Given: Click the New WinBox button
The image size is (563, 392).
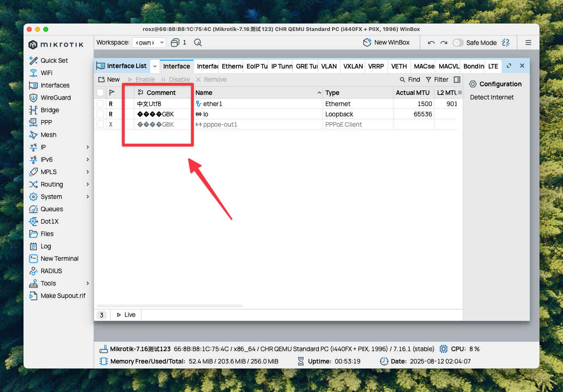Looking at the screenshot, I should [386, 43].
